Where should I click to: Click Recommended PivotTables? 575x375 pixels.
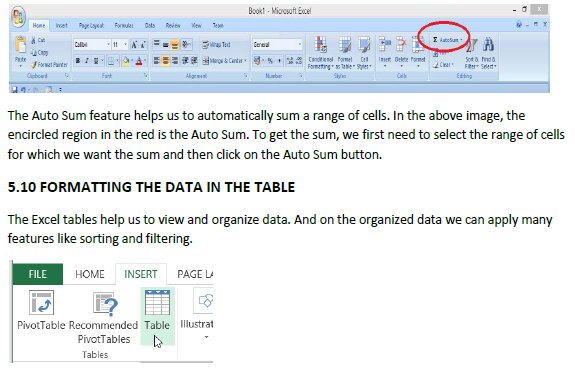click(x=104, y=318)
